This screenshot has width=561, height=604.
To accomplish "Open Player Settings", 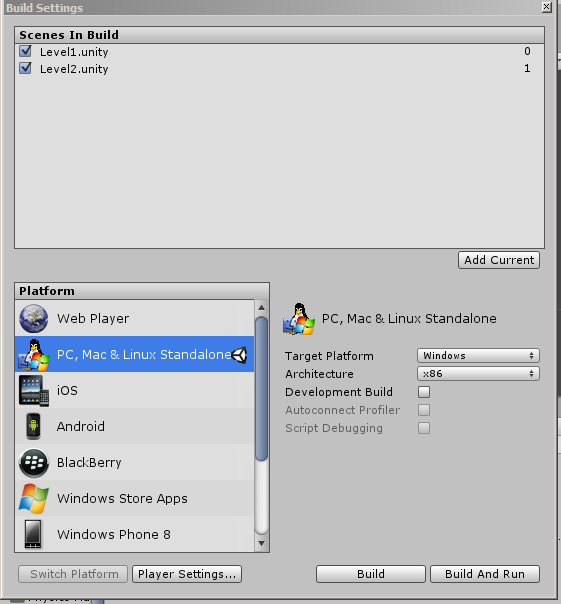I will (187, 574).
